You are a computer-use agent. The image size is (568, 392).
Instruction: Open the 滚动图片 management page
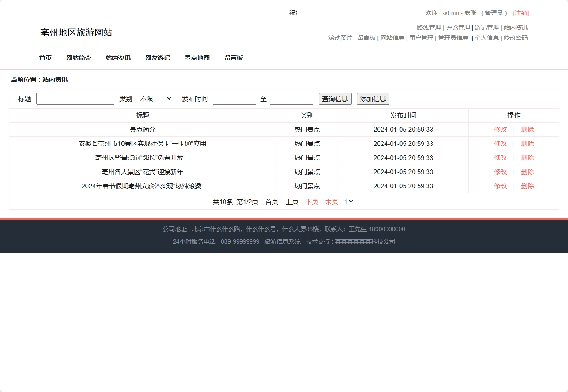pos(340,38)
